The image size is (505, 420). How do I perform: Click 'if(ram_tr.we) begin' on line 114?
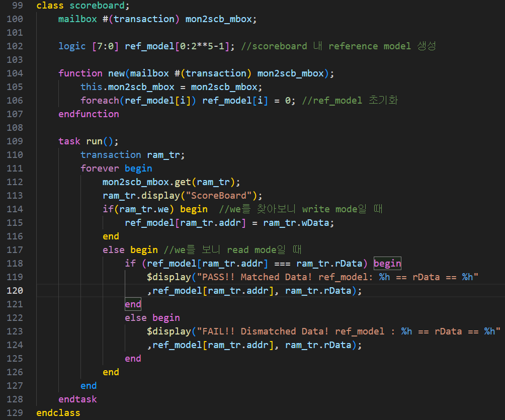pos(155,209)
